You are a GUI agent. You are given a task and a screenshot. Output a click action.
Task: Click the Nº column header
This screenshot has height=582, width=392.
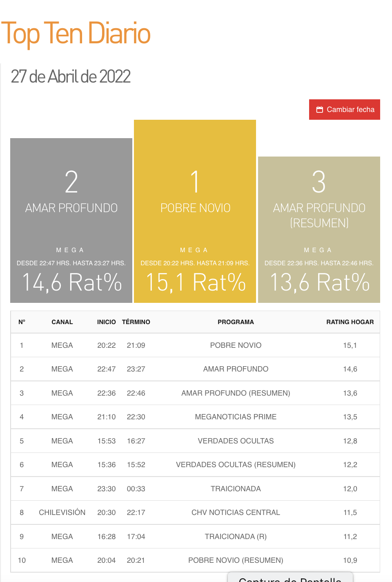22,322
